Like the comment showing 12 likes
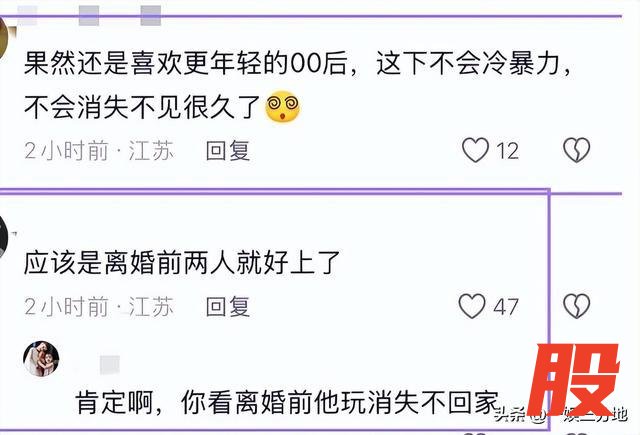This screenshot has height=435, width=640. pyautogui.click(x=476, y=150)
